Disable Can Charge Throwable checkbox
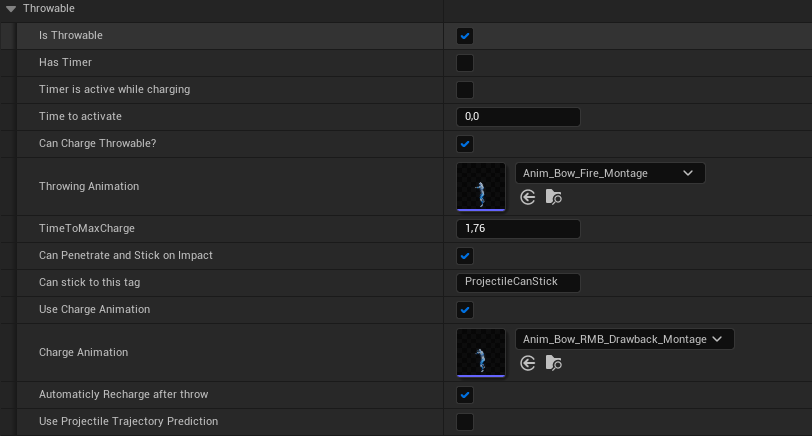This screenshot has width=812, height=436. [465, 144]
